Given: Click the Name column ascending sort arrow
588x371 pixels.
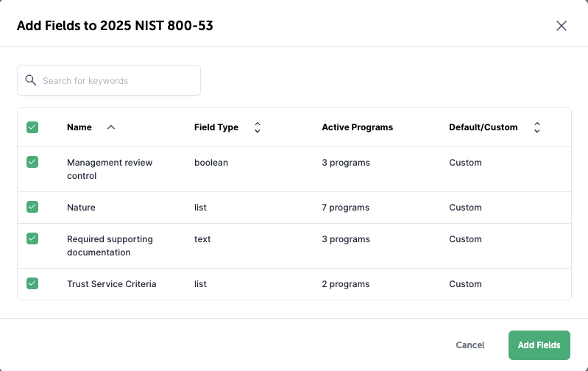Looking at the screenshot, I should (111, 127).
